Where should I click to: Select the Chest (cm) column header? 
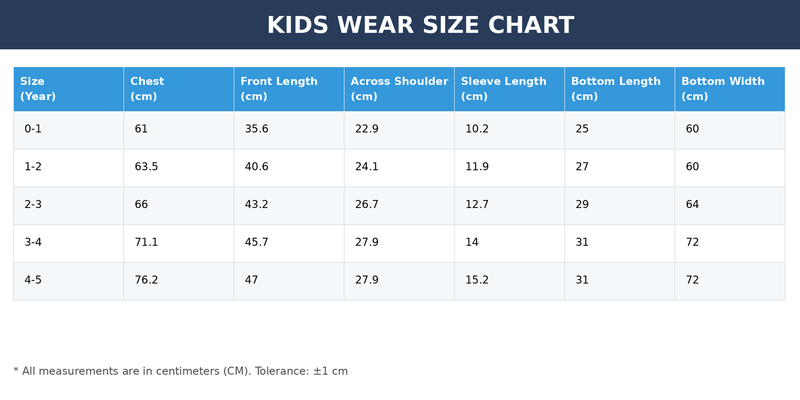179,89
